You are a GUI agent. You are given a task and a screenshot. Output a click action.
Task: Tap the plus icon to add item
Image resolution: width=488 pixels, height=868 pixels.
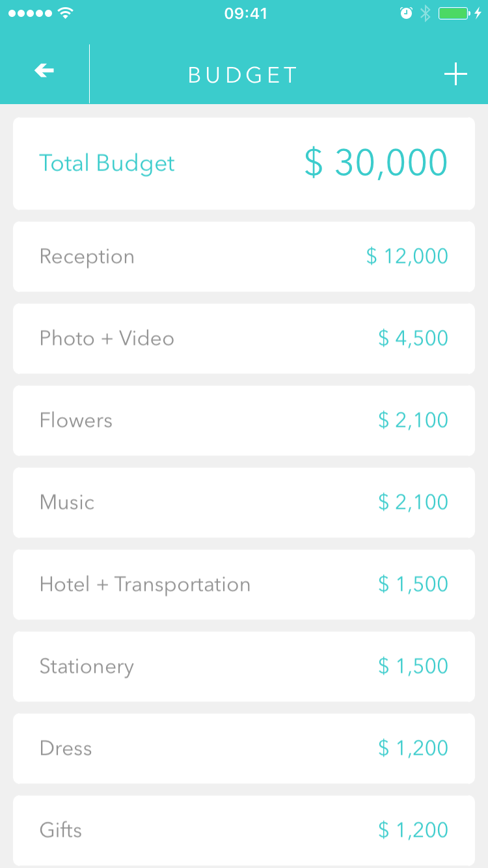455,74
